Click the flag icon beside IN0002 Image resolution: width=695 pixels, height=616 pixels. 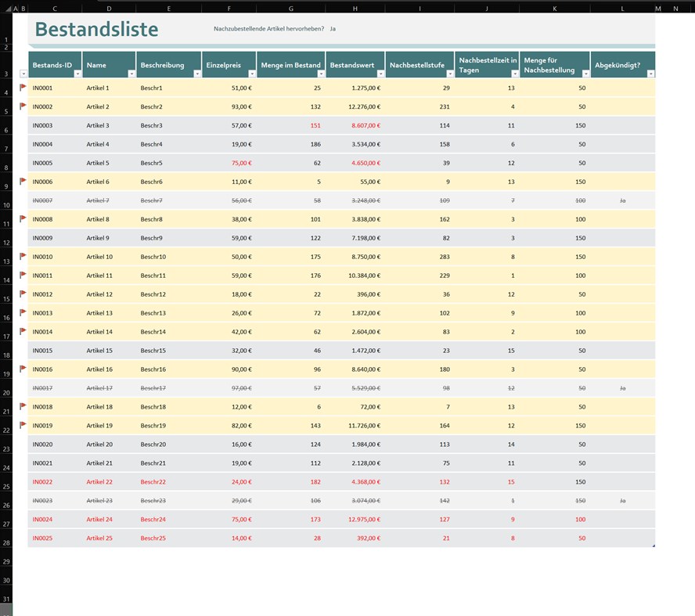coord(23,106)
